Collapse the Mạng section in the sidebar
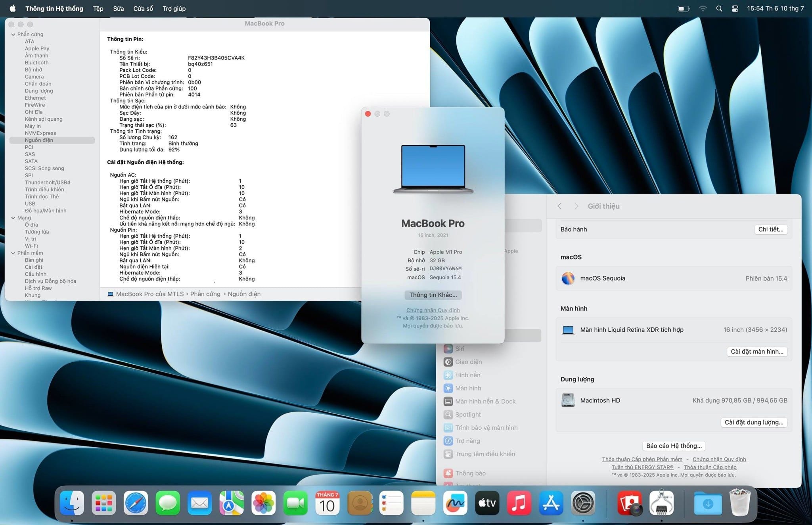The image size is (812, 525). tap(13, 218)
